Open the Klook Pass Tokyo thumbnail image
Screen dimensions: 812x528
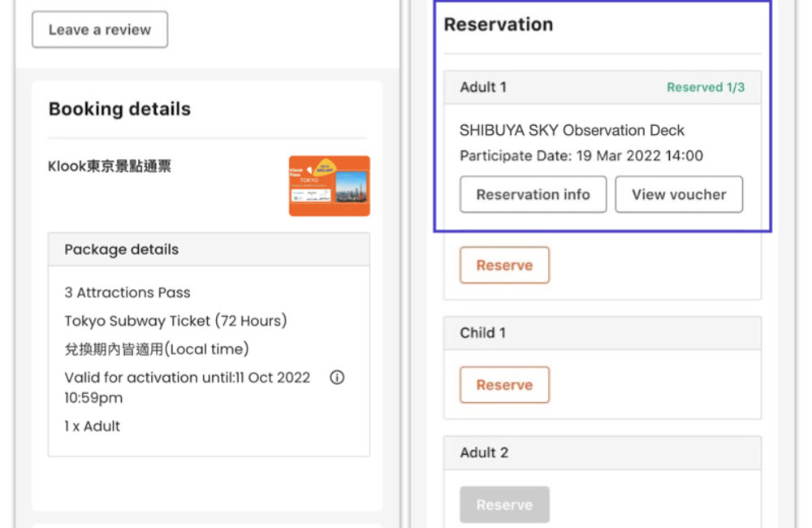click(329, 186)
